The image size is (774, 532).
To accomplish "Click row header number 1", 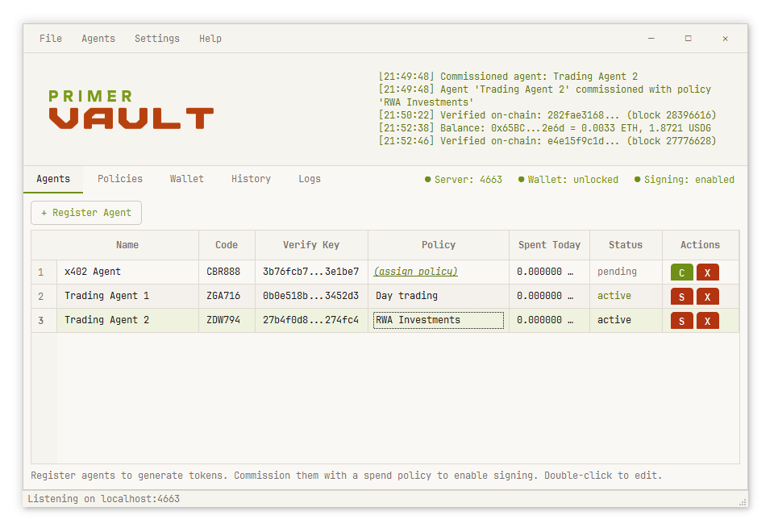I will coord(44,272).
